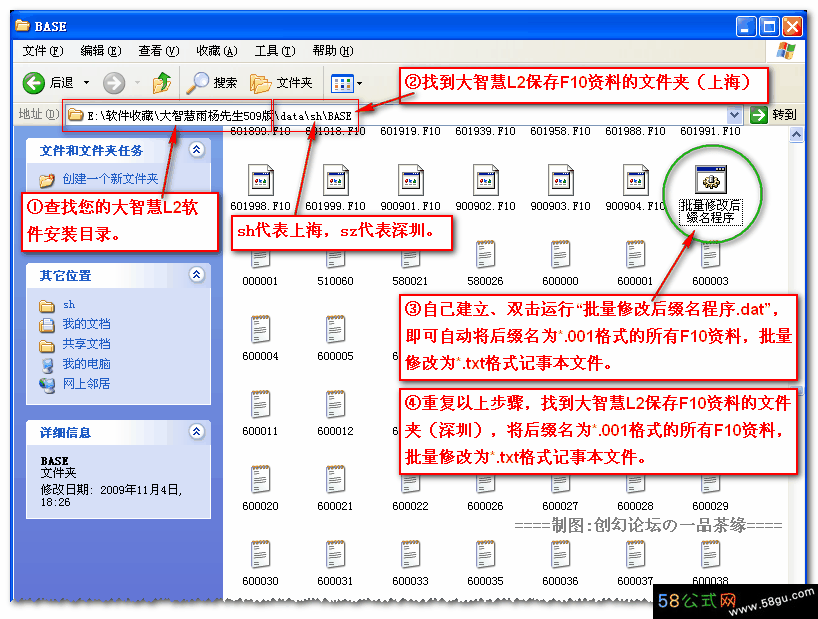Select the 600005 text file icon
Image resolution: width=818 pixels, height=619 pixels.
click(x=335, y=330)
